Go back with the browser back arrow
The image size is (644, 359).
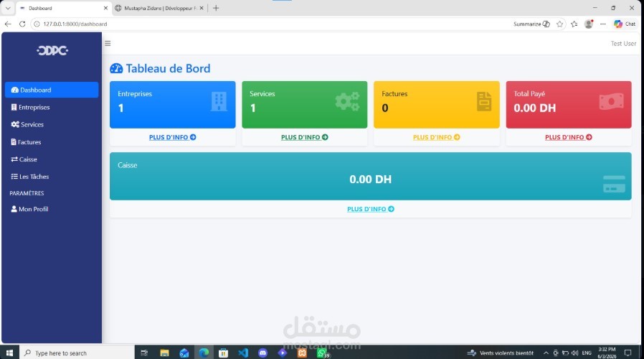[x=8, y=24]
